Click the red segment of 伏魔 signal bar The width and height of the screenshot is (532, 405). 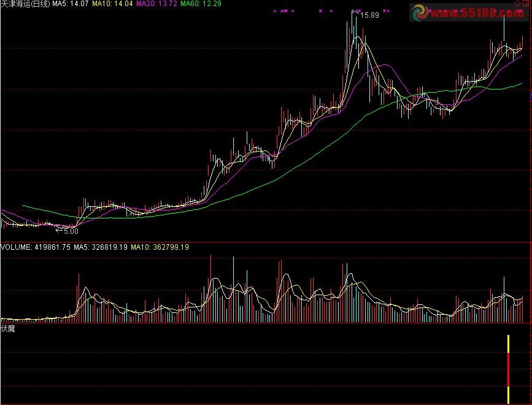click(x=509, y=371)
